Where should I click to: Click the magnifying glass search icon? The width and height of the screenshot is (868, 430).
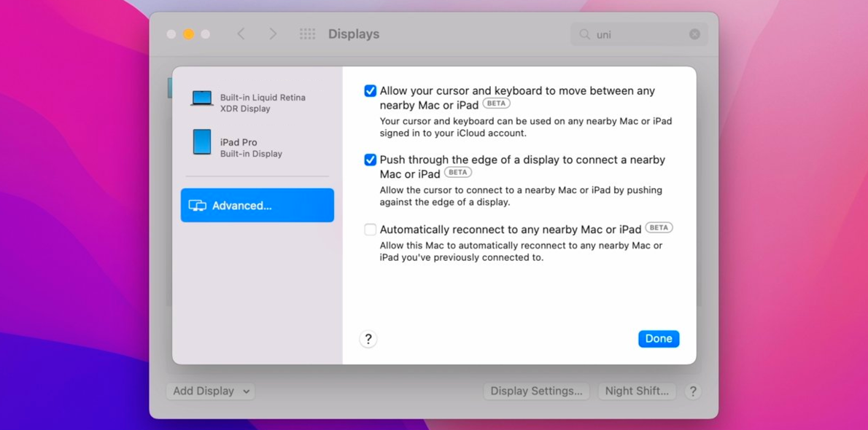click(584, 34)
